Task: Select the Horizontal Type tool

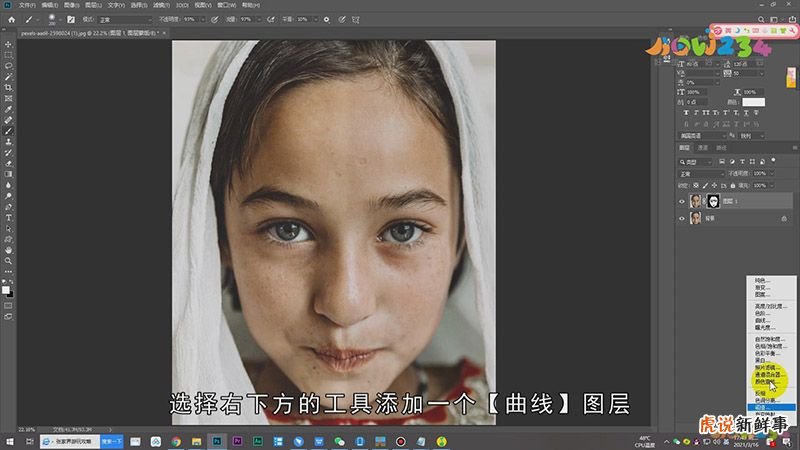Action: [x=8, y=217]
